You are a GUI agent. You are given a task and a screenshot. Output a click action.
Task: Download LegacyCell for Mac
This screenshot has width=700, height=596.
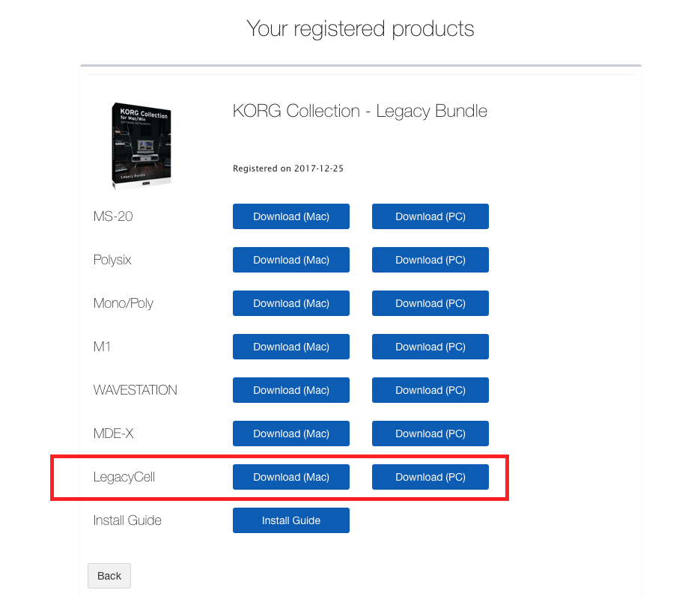290,477
